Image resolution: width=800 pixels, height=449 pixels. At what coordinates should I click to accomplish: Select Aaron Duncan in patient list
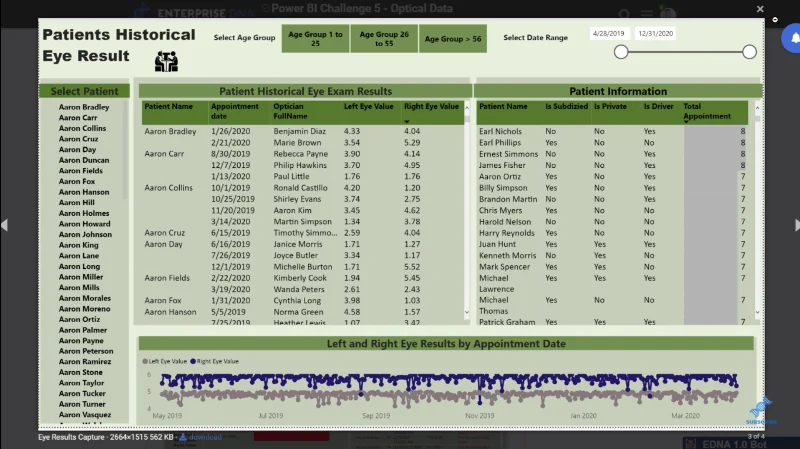(84, 160)
